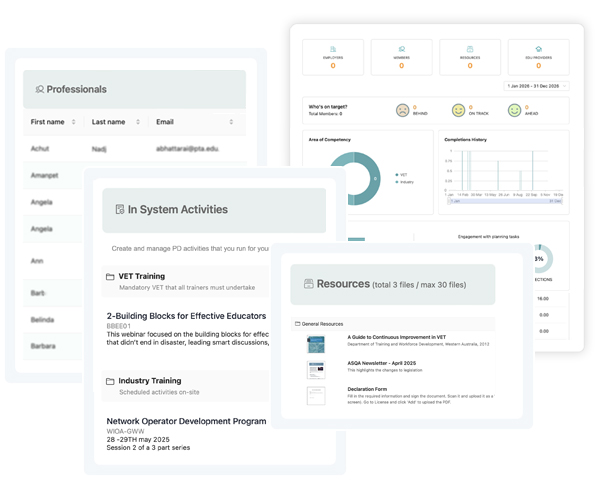Click the Who's on target label
Screen dimensions: 600x484
(328, 107)
